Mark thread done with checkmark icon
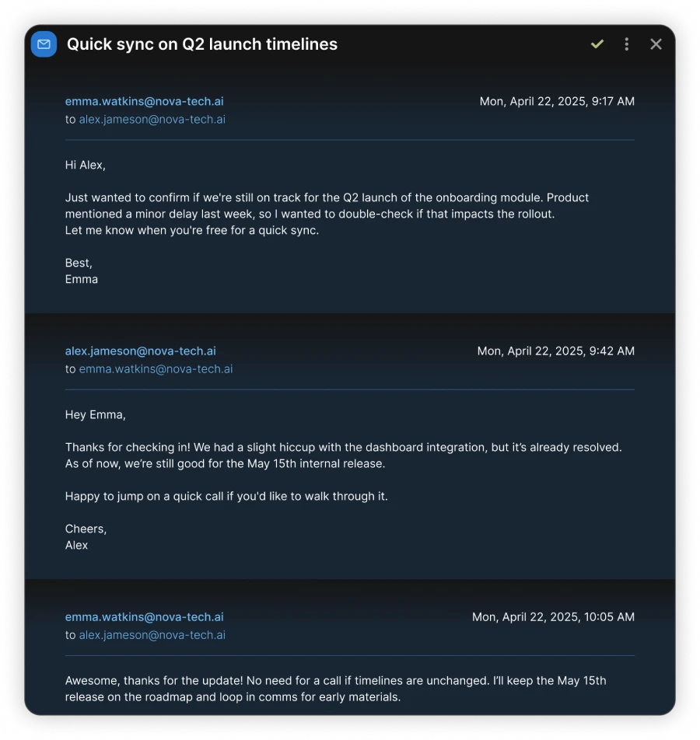Viewport: 700px width, 740px height. point(597,44)
